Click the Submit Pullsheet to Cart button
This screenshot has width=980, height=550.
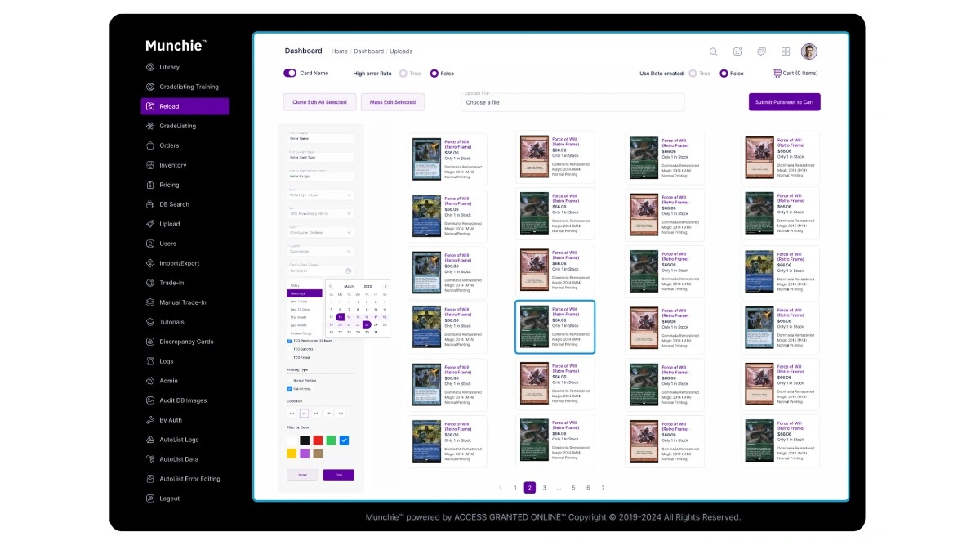point(785,101)
